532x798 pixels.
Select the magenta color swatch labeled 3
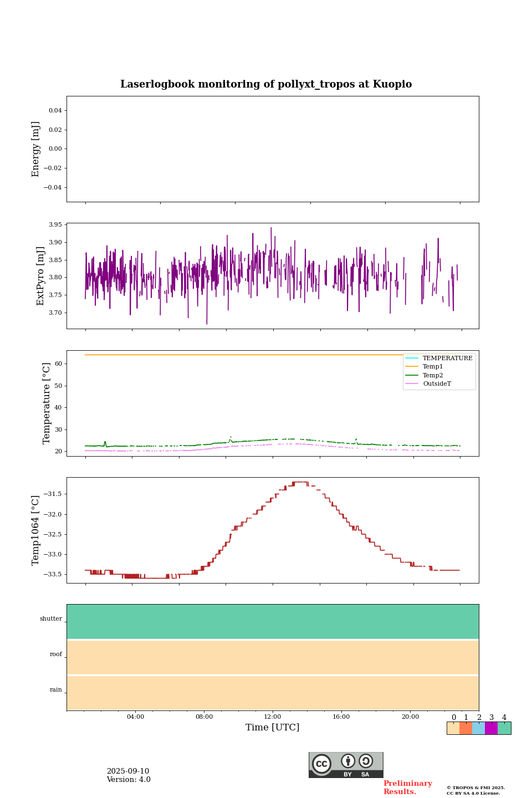click(491, 728)
